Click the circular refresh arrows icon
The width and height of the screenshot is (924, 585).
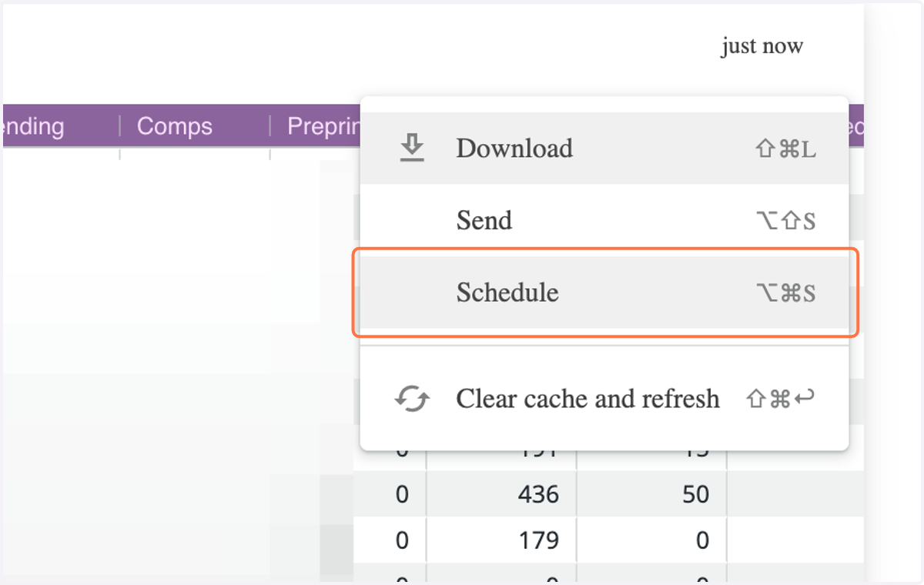412,399
